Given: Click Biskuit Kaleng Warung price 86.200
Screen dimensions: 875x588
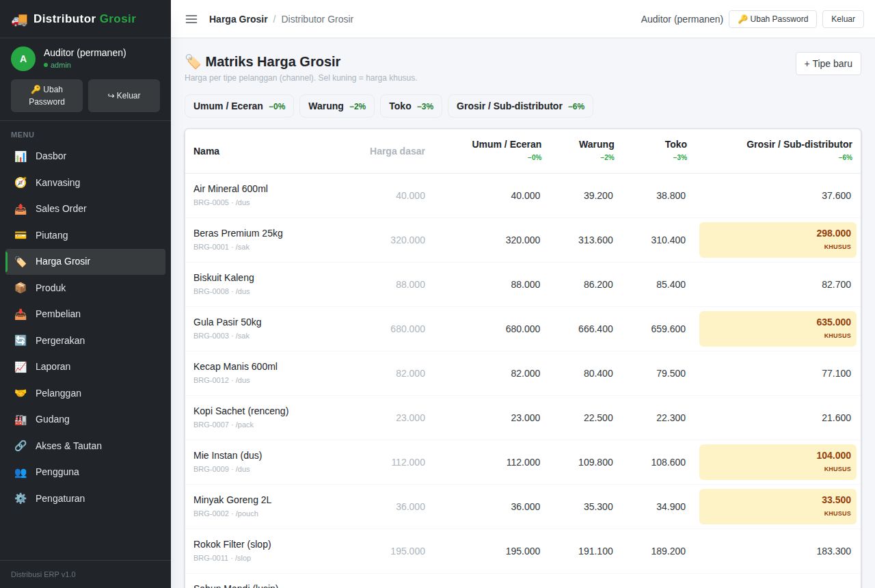Looking at the screenshot, I should (x=598, y=284).
